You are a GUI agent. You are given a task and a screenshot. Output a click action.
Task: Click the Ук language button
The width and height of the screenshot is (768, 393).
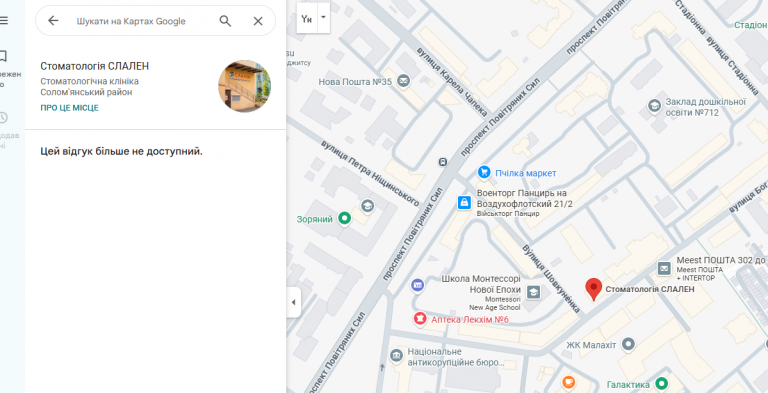tap(307, 19)
